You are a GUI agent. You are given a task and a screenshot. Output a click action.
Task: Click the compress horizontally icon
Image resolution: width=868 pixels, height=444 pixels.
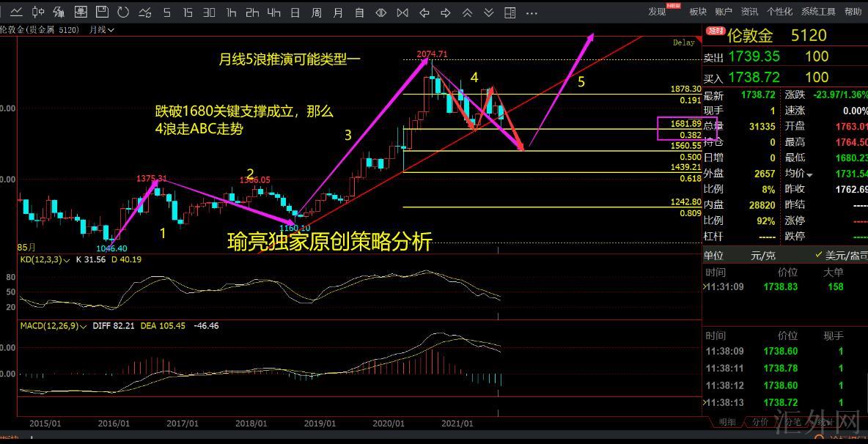click(x=402, y=12)
